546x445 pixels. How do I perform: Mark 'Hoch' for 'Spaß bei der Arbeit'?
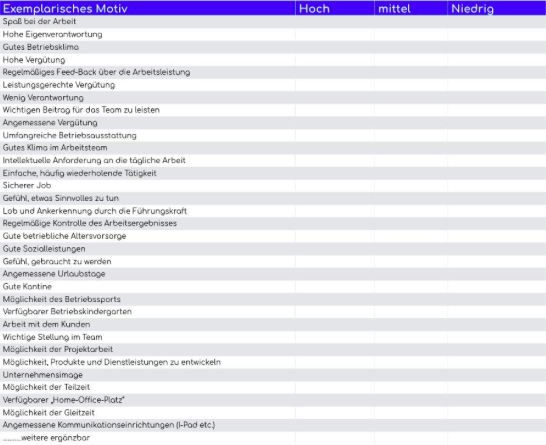coord(335,22)
